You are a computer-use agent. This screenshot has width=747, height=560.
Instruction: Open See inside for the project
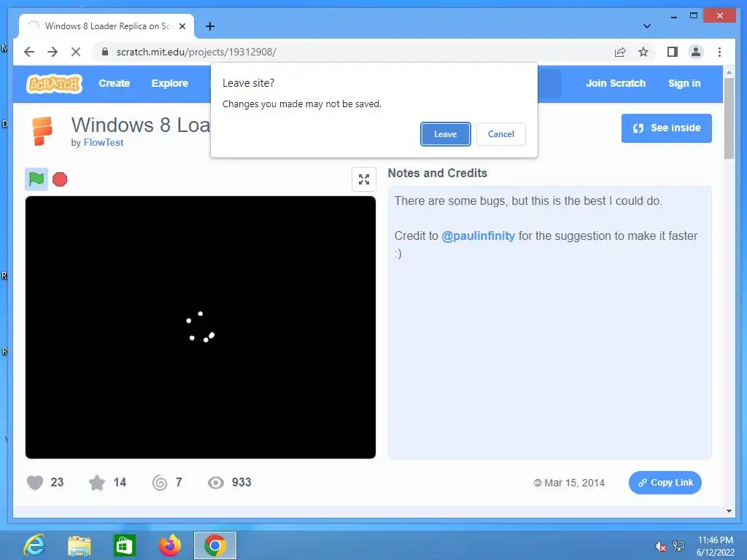[x=667, y=128]
